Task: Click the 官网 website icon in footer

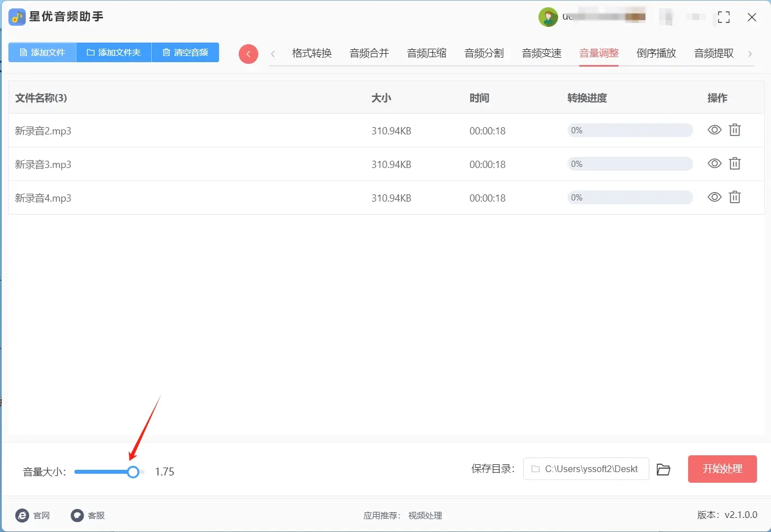Action: point(21,515)
